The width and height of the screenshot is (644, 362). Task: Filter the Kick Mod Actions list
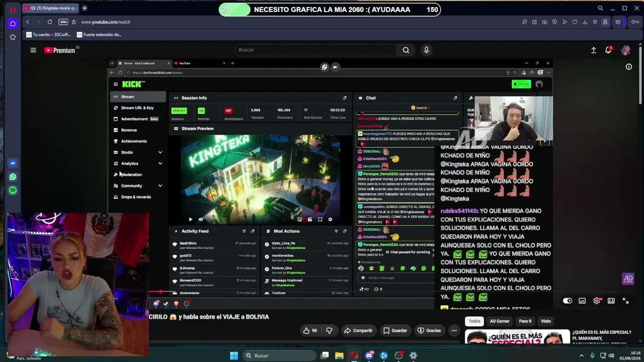tap(336, 231)
